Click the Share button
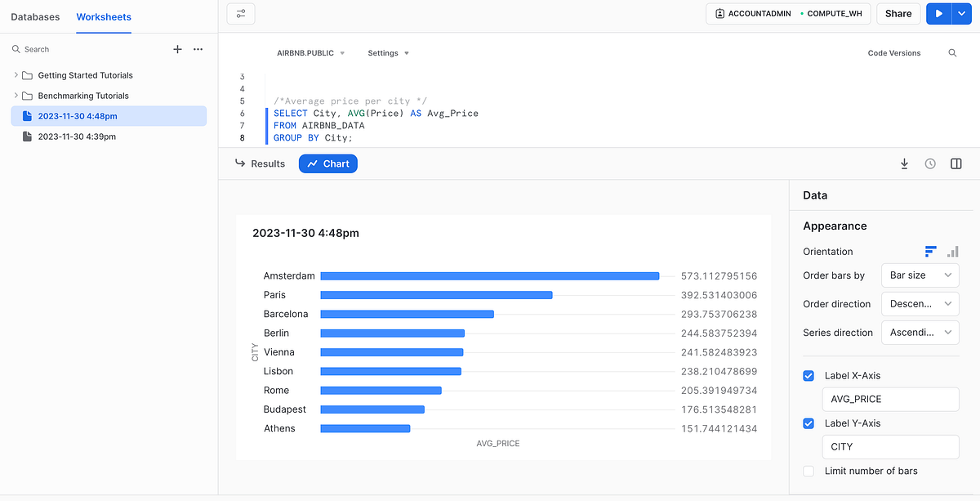The height and width of the screenshot is (501, 980). 898,14
